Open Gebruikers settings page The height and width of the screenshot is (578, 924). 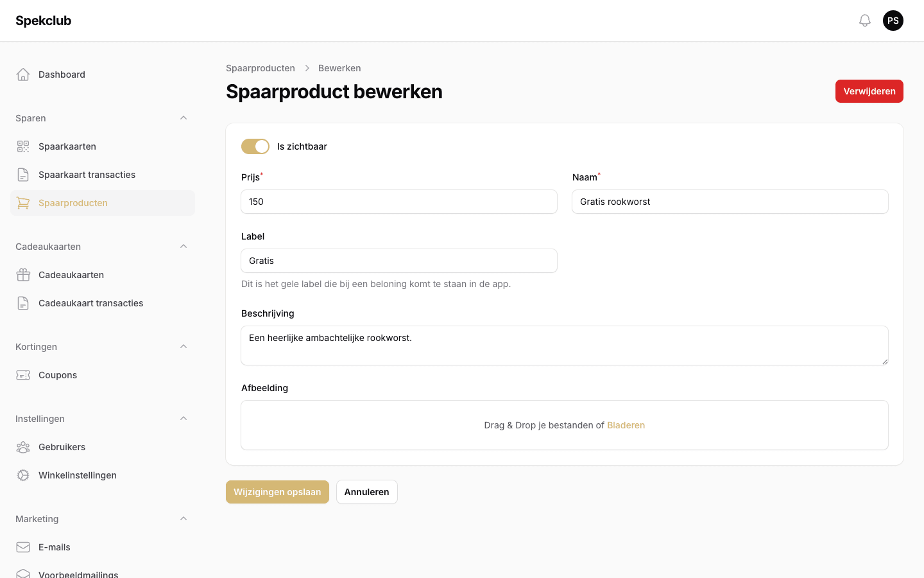tap(103, 447)
